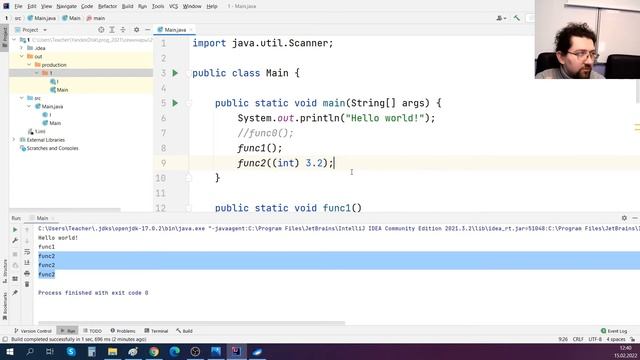Restore layout icon in Run panel
The height and width of the screenshot is (360, 640).
pos(15,279)
